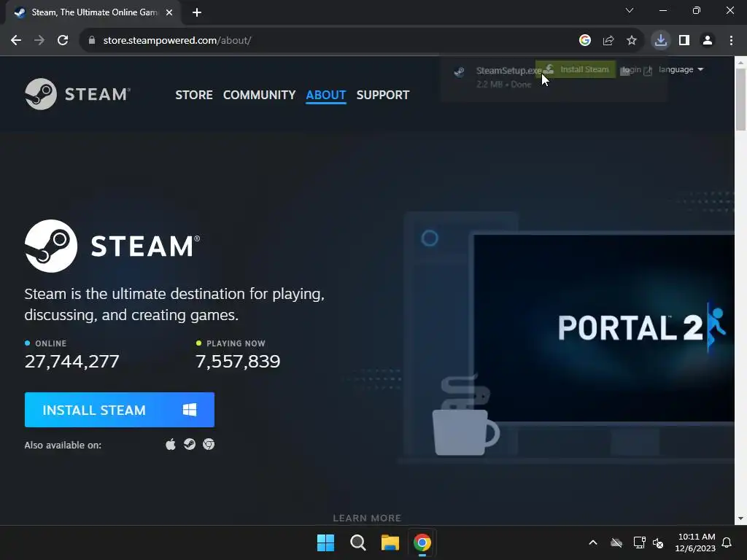The width and height of the screenshot is (747, 560).
Task: Click the browser forward arrow
Action: tap(39, 41)
